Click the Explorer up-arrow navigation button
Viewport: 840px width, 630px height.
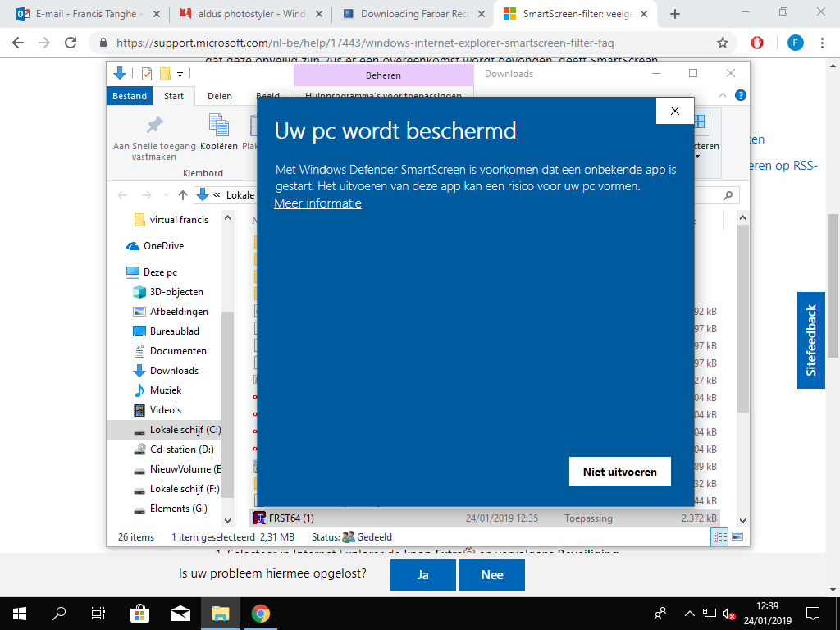[183, 195]
